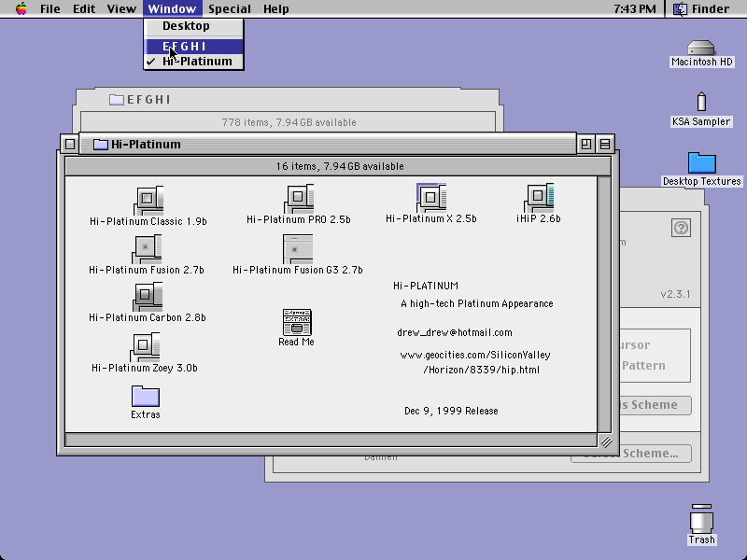Select the Hi-Platinum Zoey 3.0b icon
747x560 pixels.
pos(145,346)
